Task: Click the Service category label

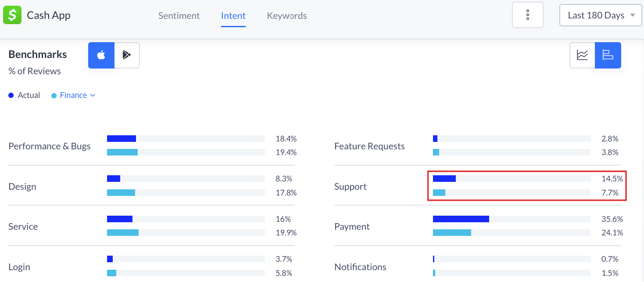Action: pos(23,227)
